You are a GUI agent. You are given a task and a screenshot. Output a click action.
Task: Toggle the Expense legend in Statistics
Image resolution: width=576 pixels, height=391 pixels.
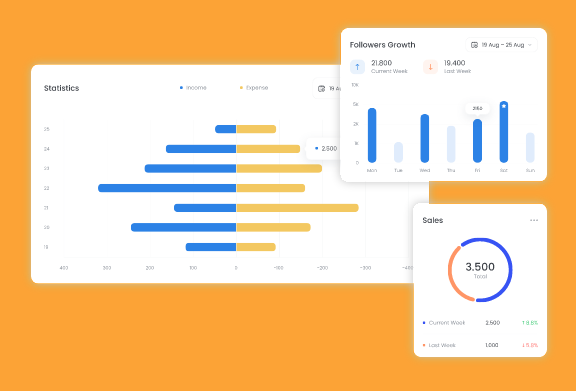(x=254, y=88)
